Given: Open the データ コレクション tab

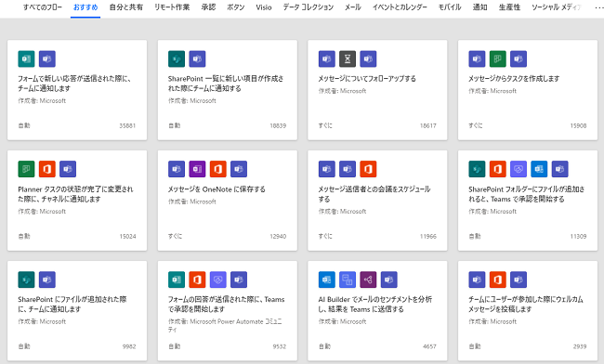Looking at the screenshot, I should click(x=309, y=7).
